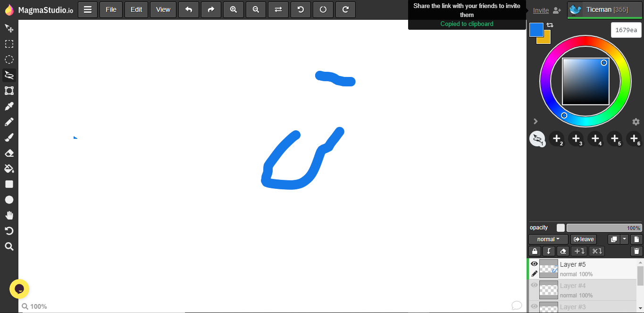The width and height of the screenshot is (644, 313).
Task: Select the elliptical selection tool
Action: 9,59
